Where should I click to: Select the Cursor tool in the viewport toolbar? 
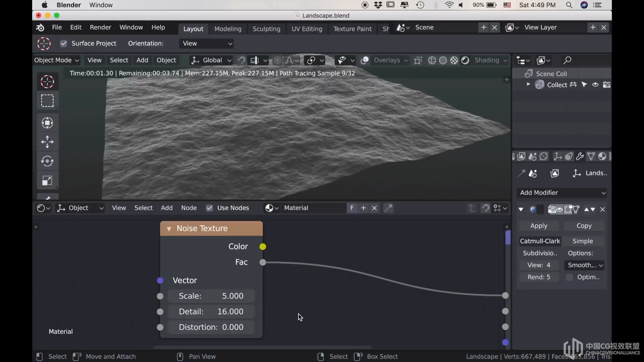point(47,82)
